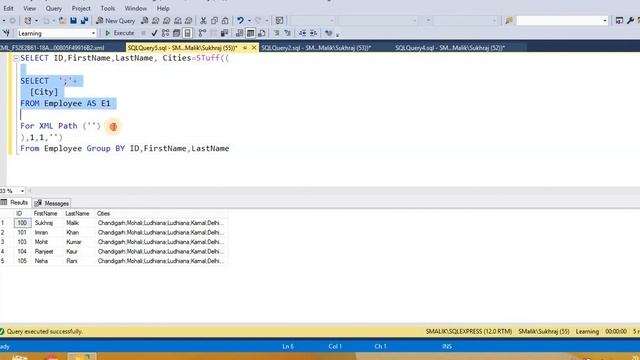The width and height of the screenshot is (640, 360).
Task: Click the New Project icon
Action: [27, 20]
